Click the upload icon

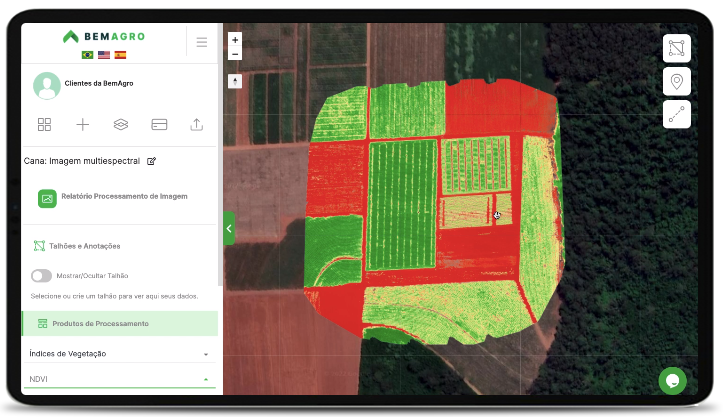click(x=197, y=125)
